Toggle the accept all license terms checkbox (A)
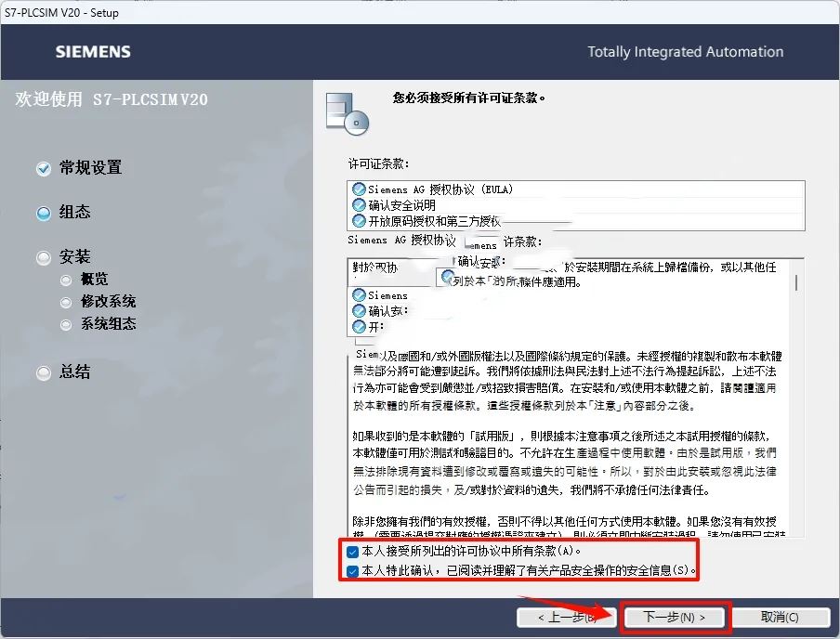 [352, 551]
